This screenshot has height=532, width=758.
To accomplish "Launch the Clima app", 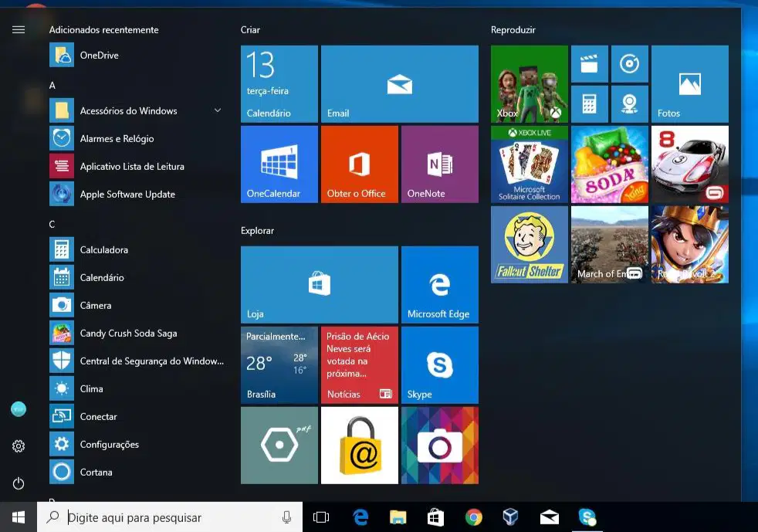I will pos(137,389).
